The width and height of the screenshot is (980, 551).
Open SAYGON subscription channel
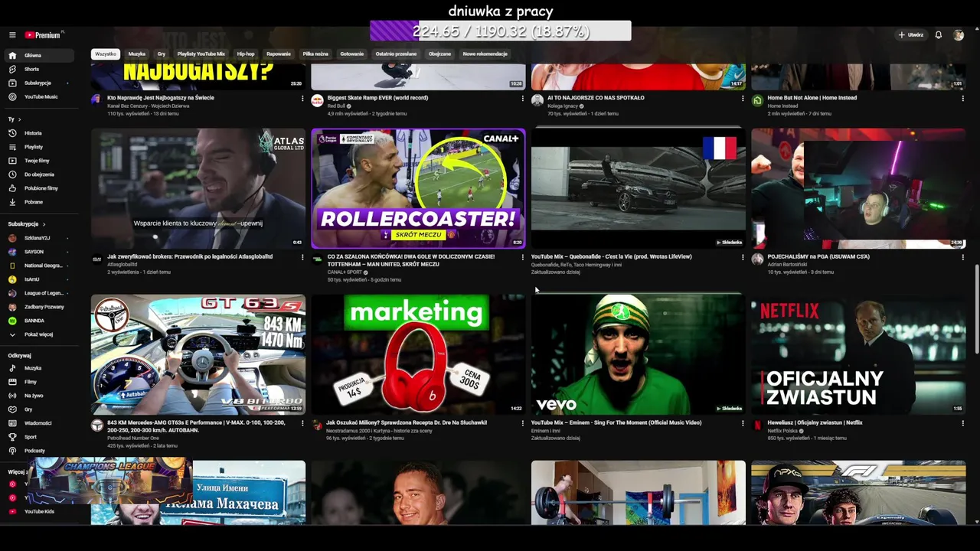tap(40, 252)
